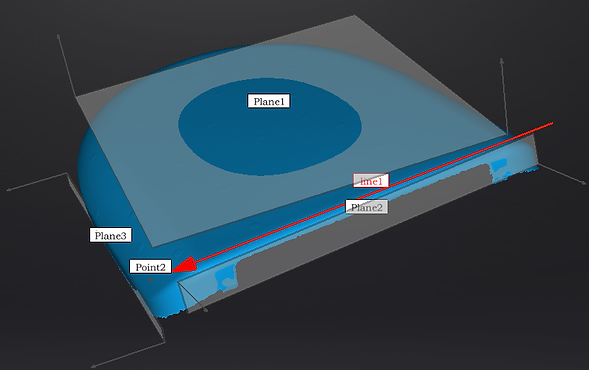Click the small point marker below Point2
This screenshot has width=589, height=370.
(x=151, y=280)
